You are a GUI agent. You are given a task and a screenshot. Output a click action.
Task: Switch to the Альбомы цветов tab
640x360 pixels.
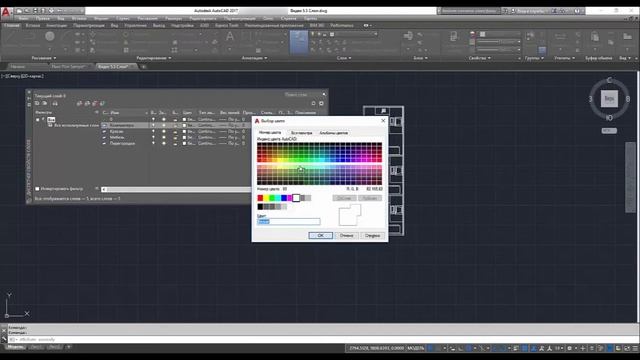click(x=333, y=133)
